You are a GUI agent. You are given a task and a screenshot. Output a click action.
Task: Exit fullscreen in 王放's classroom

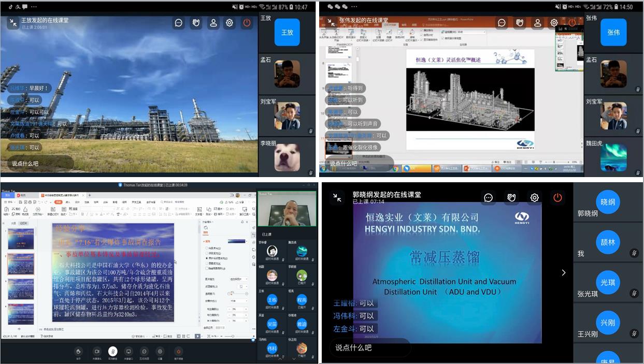pos(12,23)
